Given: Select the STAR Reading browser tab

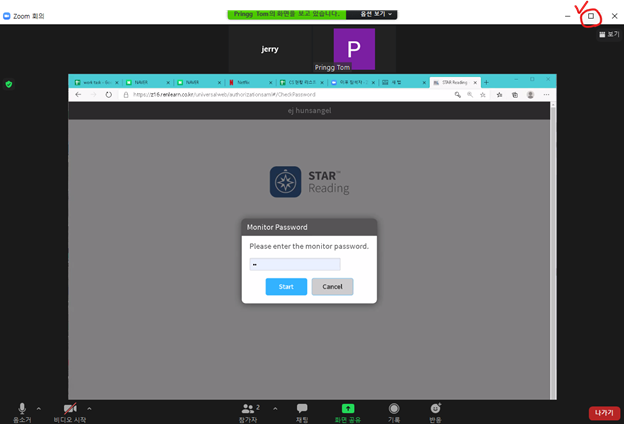Looking at the screenshot, I should click(x=455, y=82).
